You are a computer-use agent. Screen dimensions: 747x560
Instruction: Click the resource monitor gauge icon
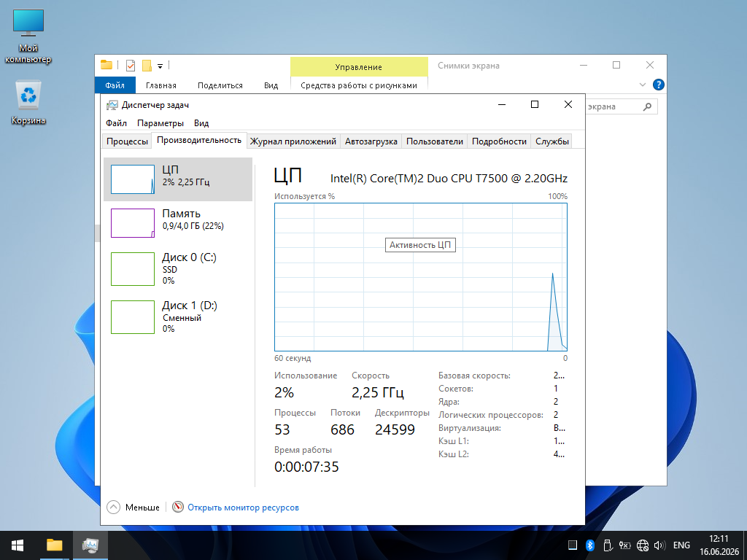[x=178, y=507]
